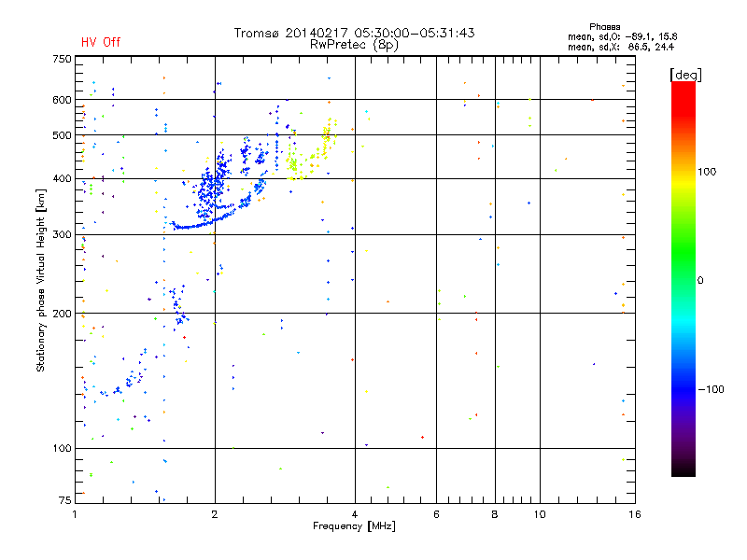Select the 'mean, sd,X: 86.5, 24.4' line
This screenshot has height=560, width=747.
click(x=621, y=48)
